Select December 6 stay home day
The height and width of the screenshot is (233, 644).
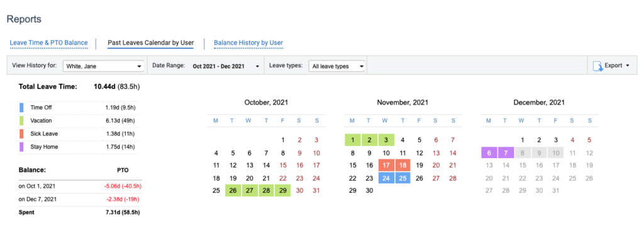click(x=489, y=153)
